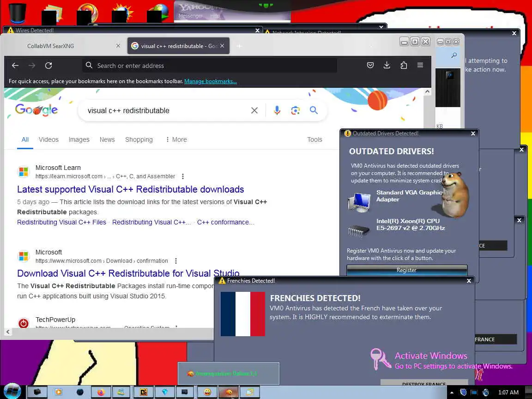Open the Messenger menu in Yahoo window
The width and height of the screenshot is (532, 399).
[x=190, y=16]
